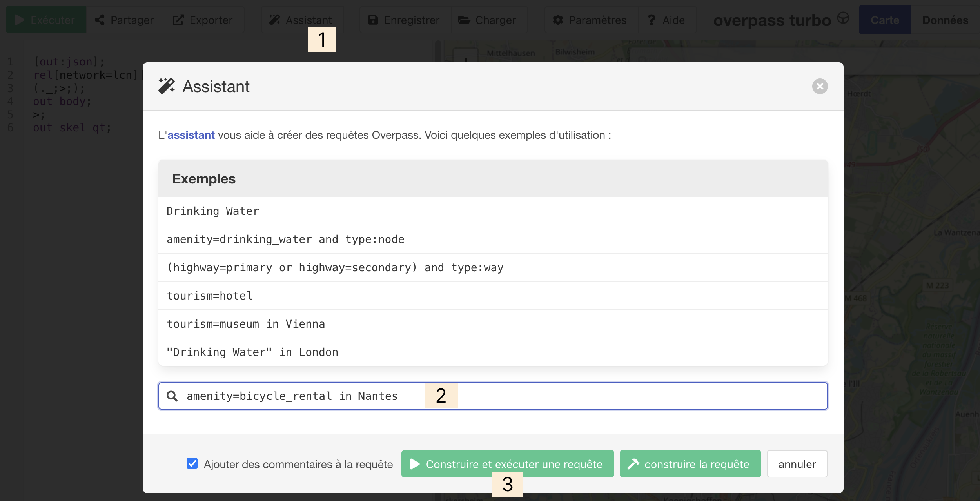Open the Assistant from the toolbar

click(302, 20)
